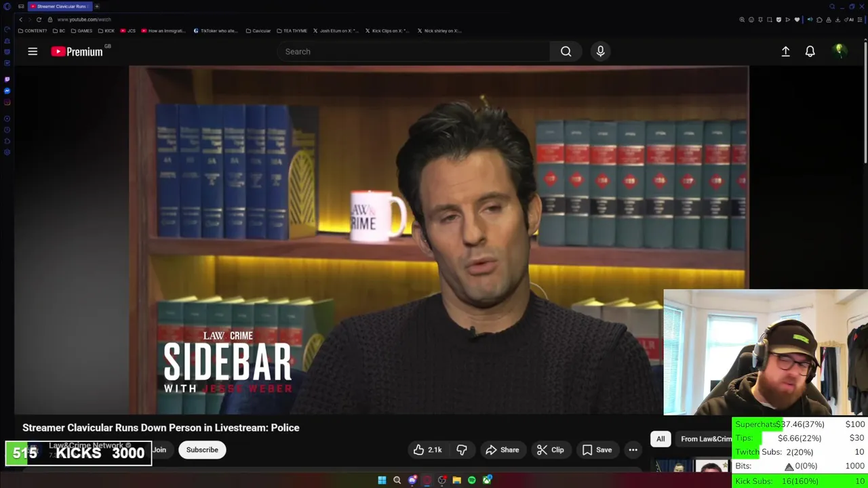This screenshot has width=868, height=488.
Task: Like the video with thumbs up
Action: 427,450
